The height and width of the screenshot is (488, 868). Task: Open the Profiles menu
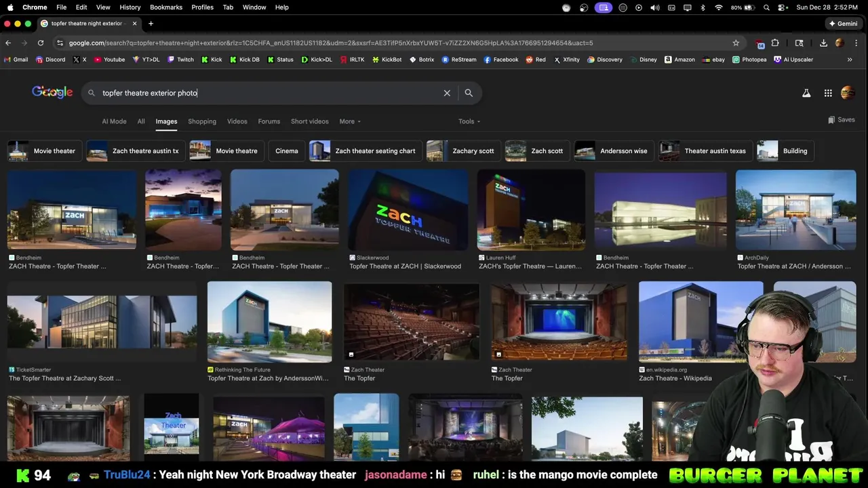[x=202, y=7]
